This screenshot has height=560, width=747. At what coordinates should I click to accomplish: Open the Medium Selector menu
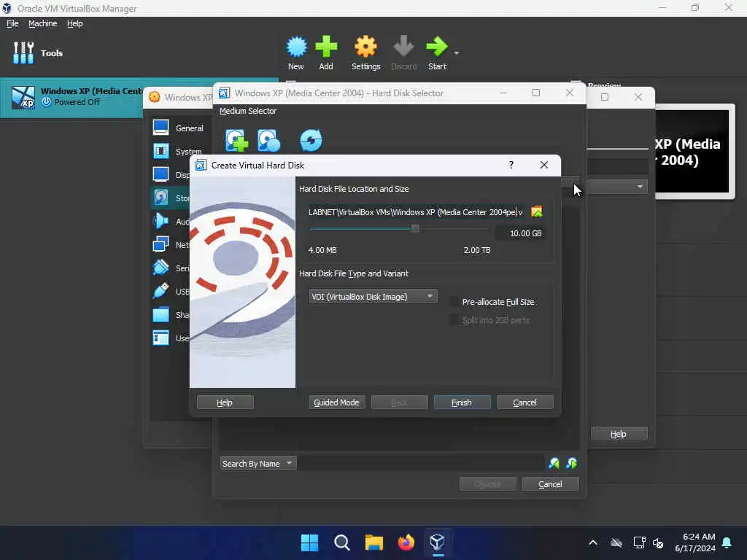pyautogui.click(x=248, y=111)
